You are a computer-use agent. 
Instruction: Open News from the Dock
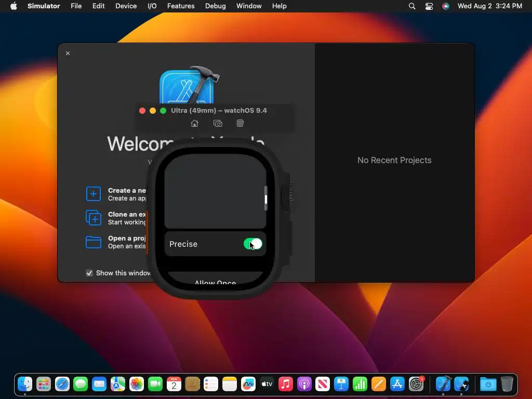tap(323, 384)
